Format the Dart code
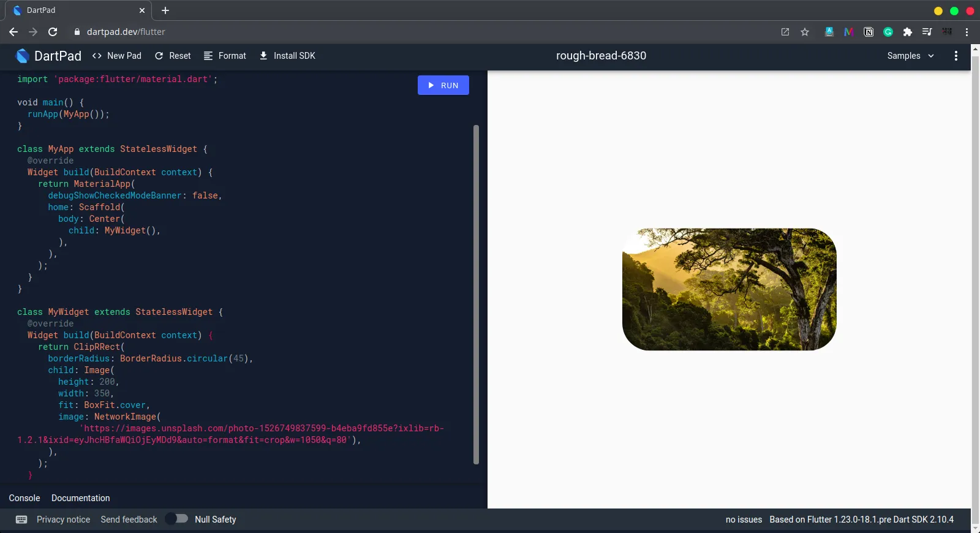The width and height of the screenshot is (980, 533). point(225,56)
